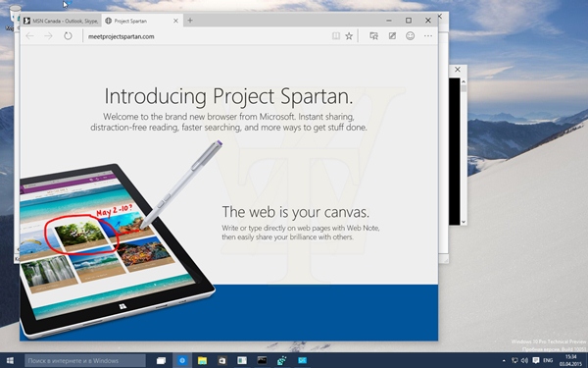588x368 pixels.
Task: Open Reading view book icon
Action: tap(336, 36)
